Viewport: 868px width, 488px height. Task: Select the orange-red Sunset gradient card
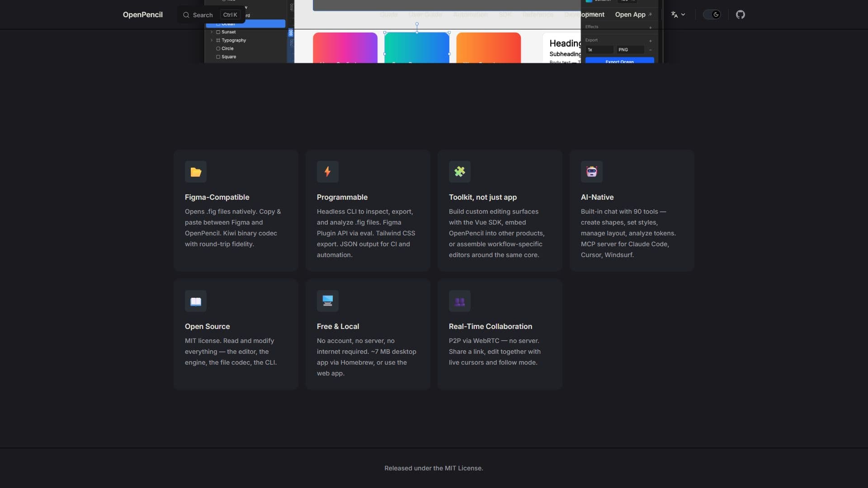pyautogui.click(x=488, y=47)
